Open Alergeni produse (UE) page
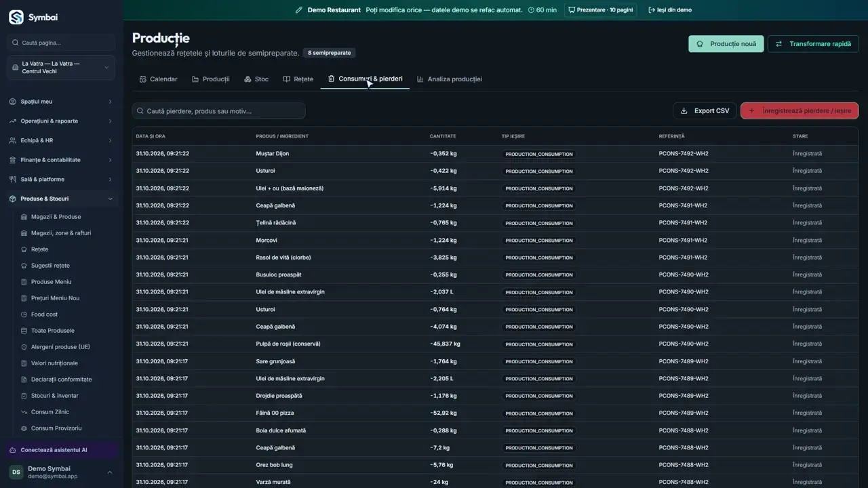The height and width of the screenshot is (488, 868). 60,347
